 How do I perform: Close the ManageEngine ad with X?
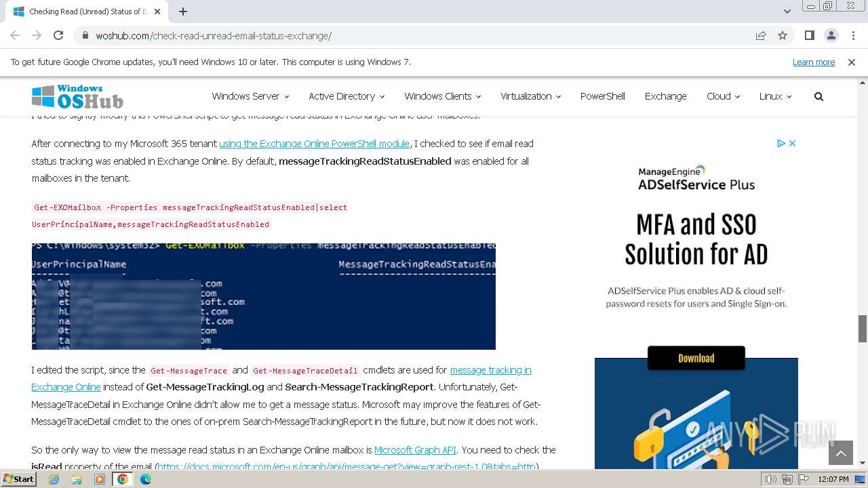[x=792, y=143]
